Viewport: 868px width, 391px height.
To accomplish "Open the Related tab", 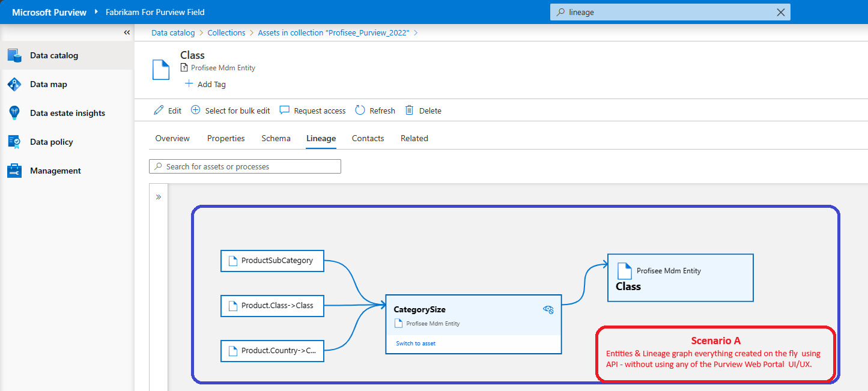I will pyautogui.click(x=414, y=138).
